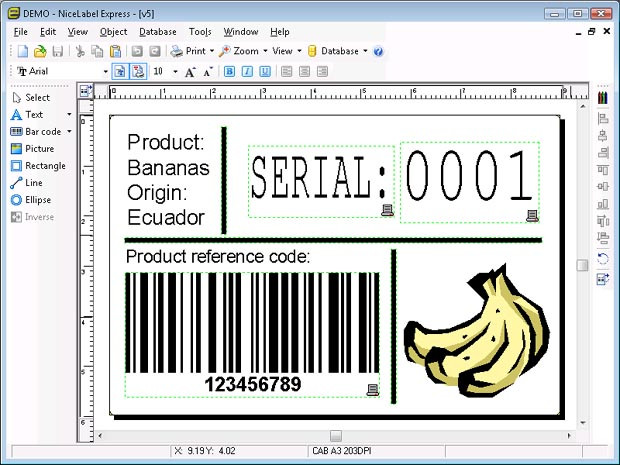This screenshot has width=620, height=465.
Task: Increase the font size
Action: coord(190,72)
